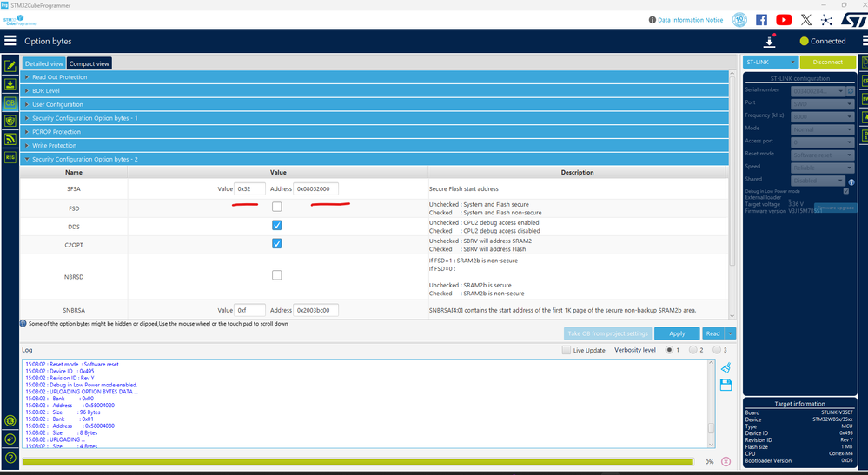Viewport: 868px width, 475px height.
Task: Toggle Debug in Low Power mode checkbox
Action: (x=846, y=191)
